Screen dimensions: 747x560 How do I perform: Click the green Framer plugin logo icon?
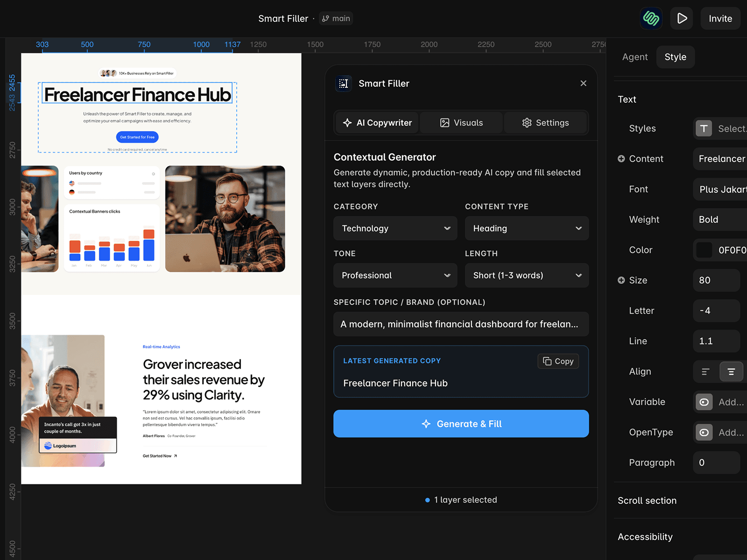click(x=651, y=19)
